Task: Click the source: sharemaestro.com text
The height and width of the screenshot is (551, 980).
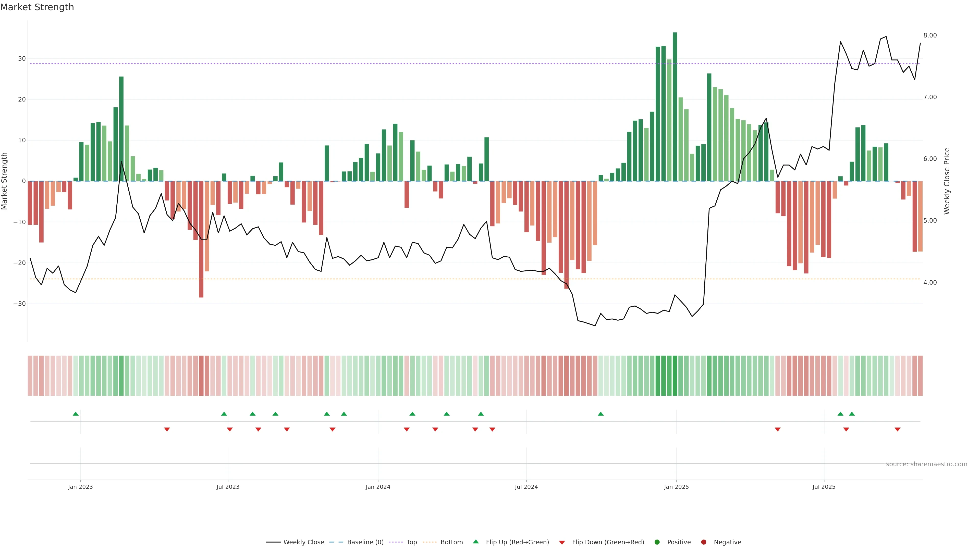Action: [926, 464]
